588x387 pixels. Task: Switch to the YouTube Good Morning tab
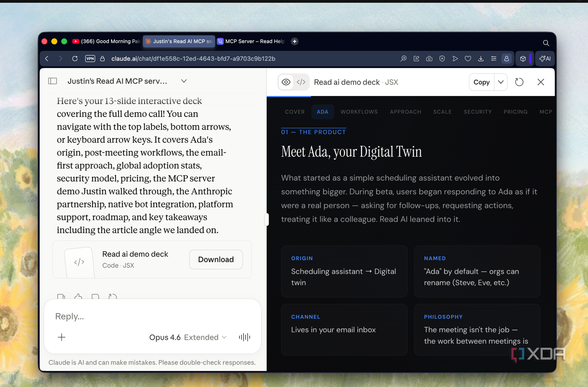point(107,41)
